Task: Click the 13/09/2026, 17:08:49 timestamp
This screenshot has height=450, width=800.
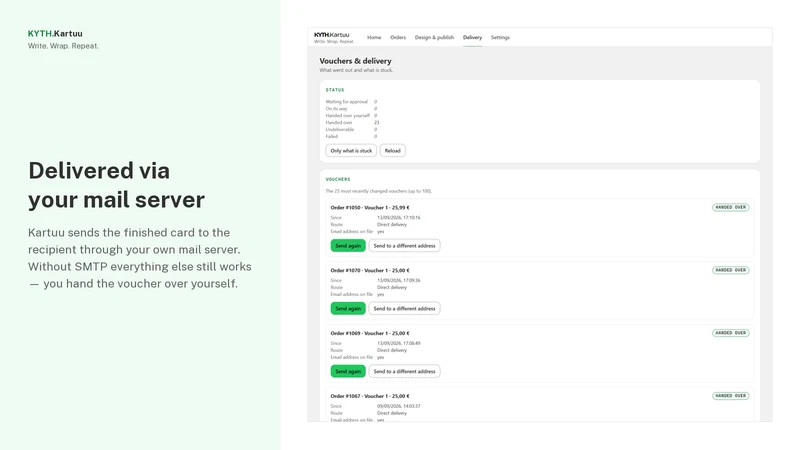Action: pyautogui.click(x=398, y=343)
